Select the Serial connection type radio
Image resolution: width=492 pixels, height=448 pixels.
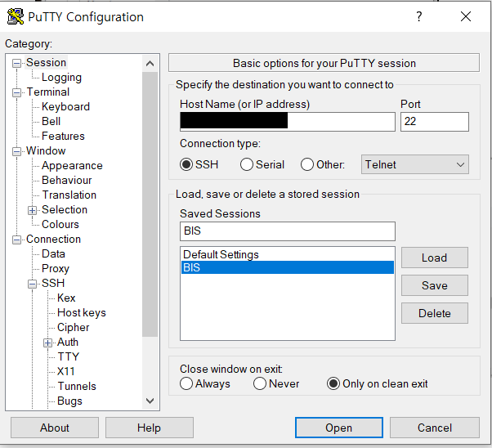click(x=247, y=164)
